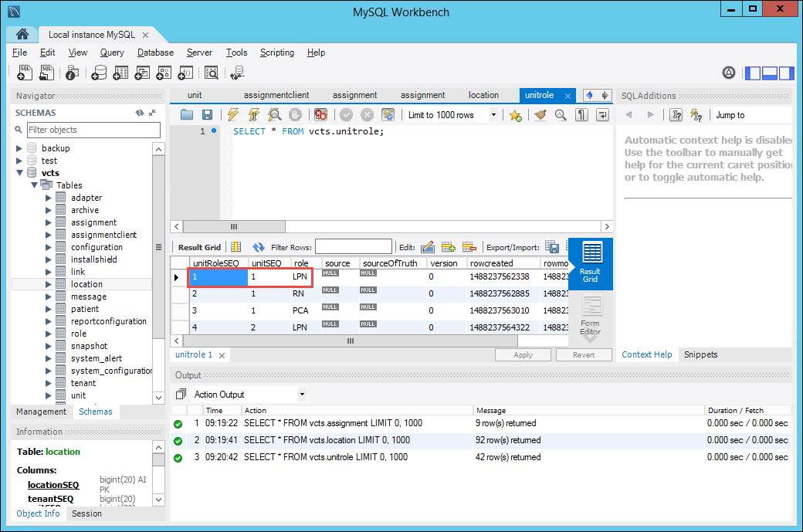This screenshot has height=532, width=803.
Task: Click the Beautify query broom icon
Action: tap(540, 115)
